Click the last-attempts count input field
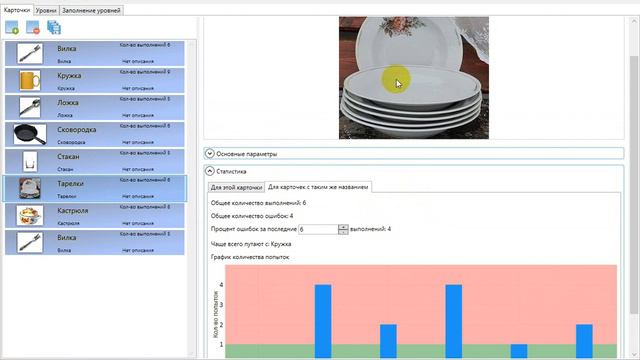 click(x=318, y=229)
